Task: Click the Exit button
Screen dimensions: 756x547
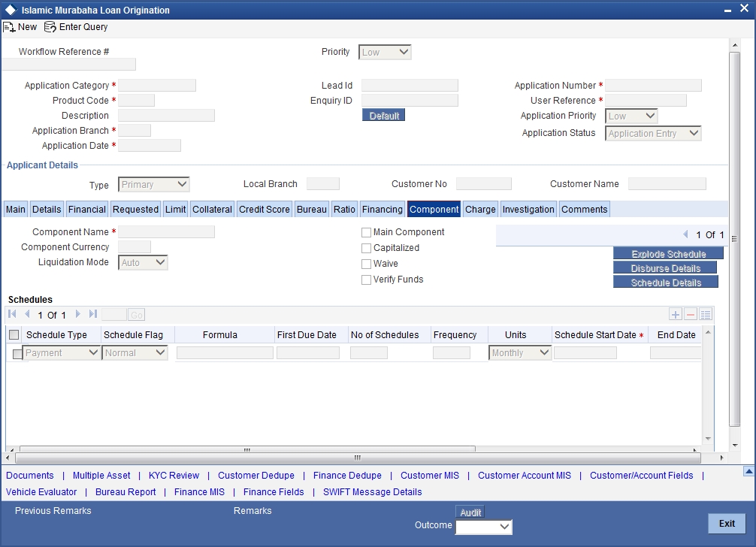Action: (727, 524)
